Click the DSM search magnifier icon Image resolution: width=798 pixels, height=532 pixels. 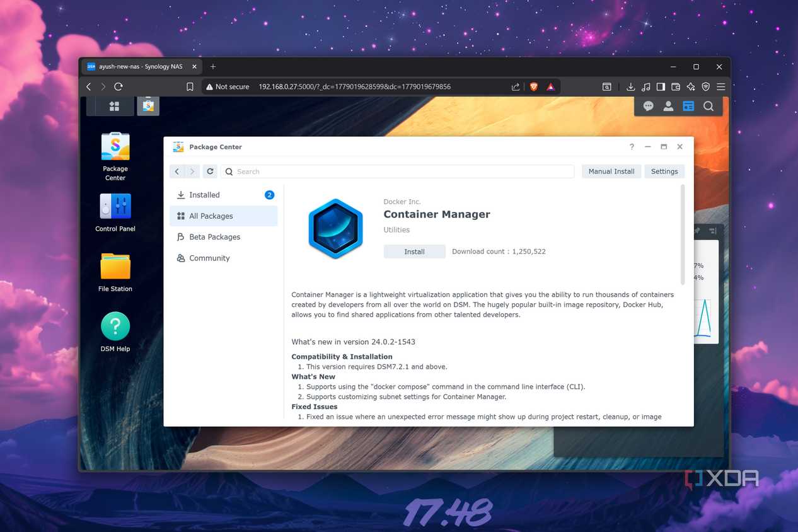pyautogui.click(x=708, y=107)
